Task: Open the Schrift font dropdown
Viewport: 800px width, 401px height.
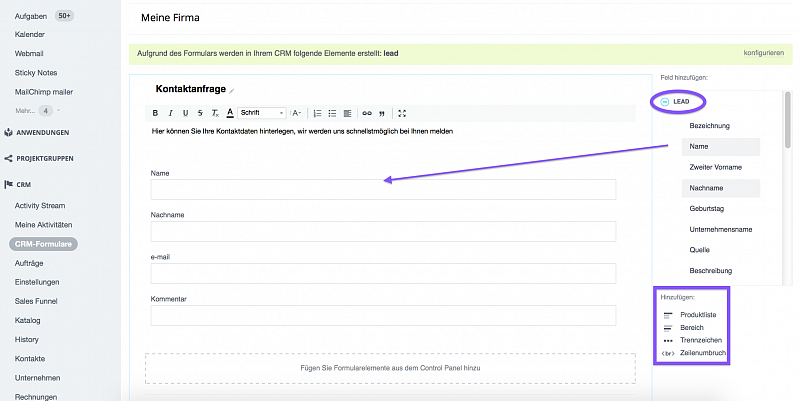Action: (262, 113)
